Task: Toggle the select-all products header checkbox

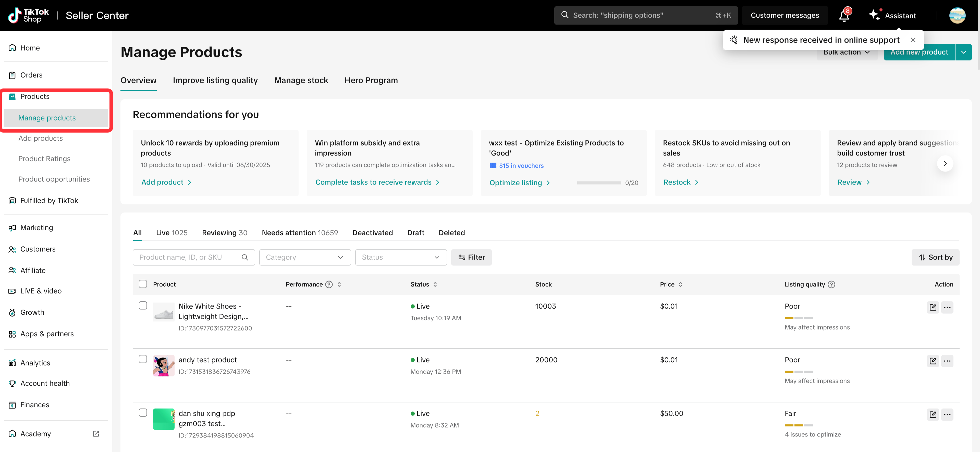Action: [x=143, y=284]
